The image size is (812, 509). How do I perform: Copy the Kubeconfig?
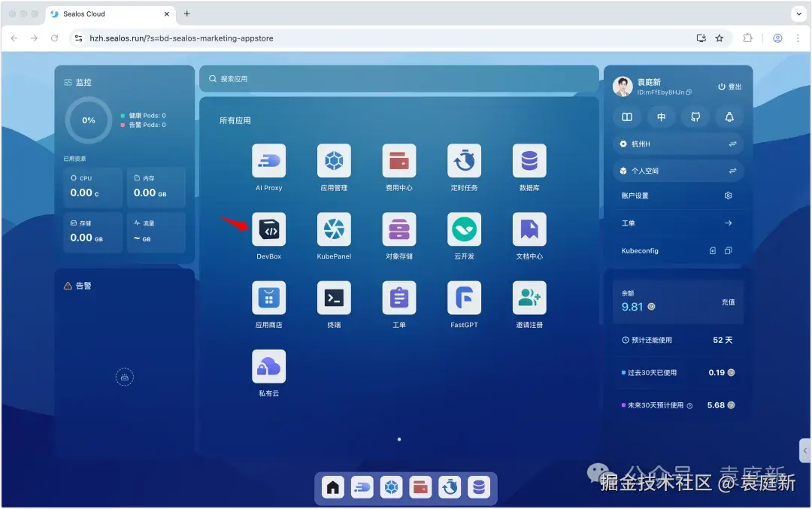click(x=728, y=250)
